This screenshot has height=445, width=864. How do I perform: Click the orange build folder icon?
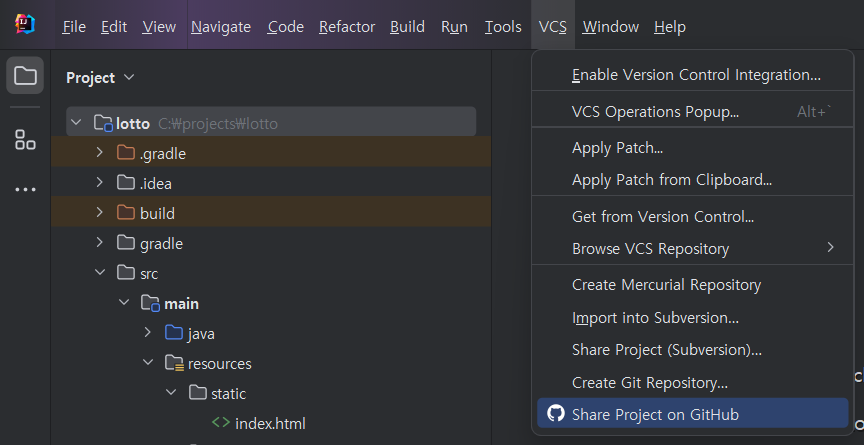tap(126, 213)
